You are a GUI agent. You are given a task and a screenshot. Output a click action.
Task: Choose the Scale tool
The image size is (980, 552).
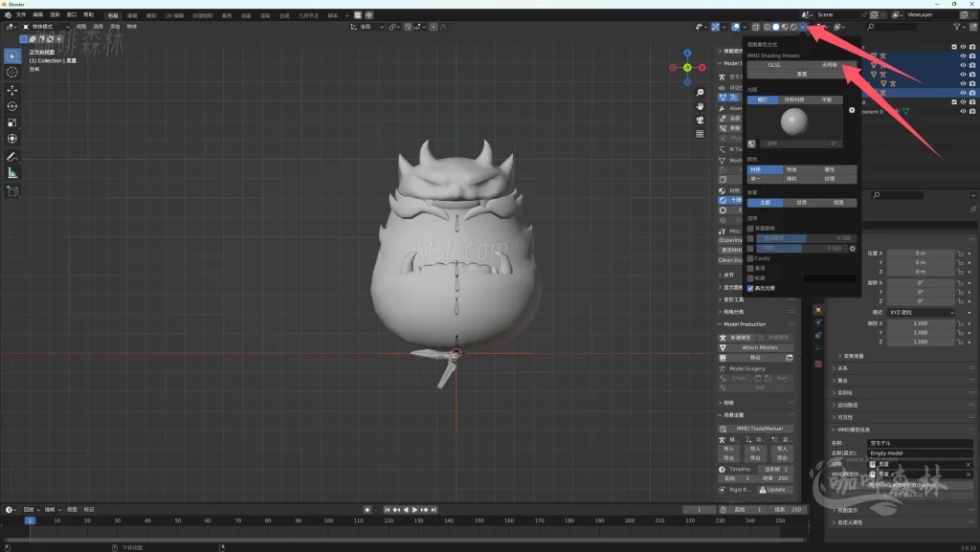tap(12, 122)
